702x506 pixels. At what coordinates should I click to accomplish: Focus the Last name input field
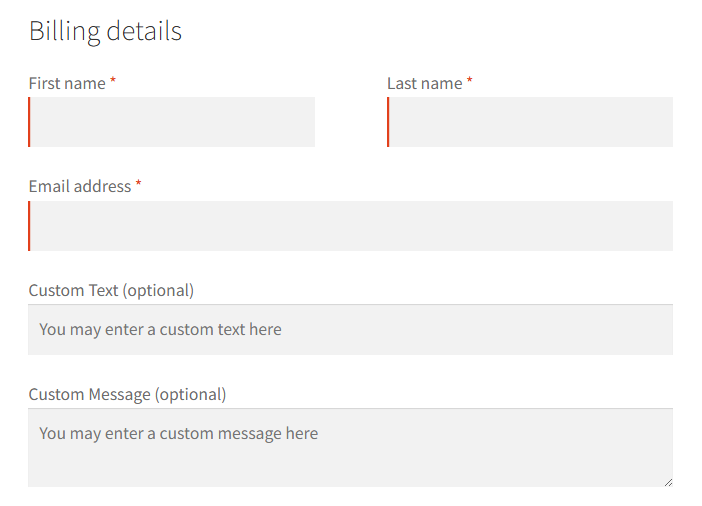pyautogui.click(x=530, y=122)
